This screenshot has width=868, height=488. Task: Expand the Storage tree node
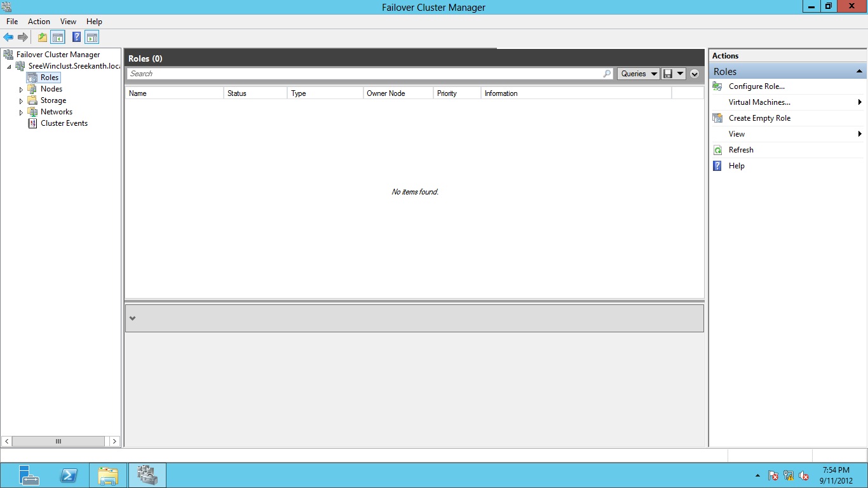pyautogui.click(x=21, y=101)
